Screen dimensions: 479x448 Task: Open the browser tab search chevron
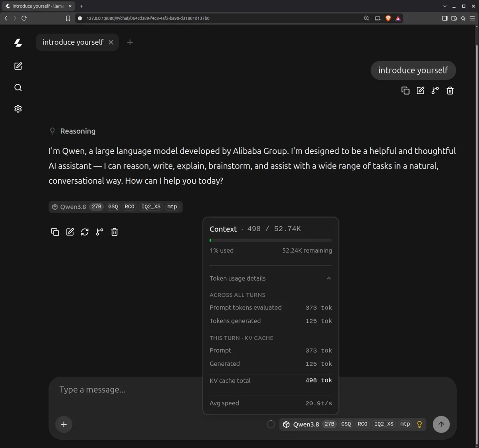tap(445, 6)
